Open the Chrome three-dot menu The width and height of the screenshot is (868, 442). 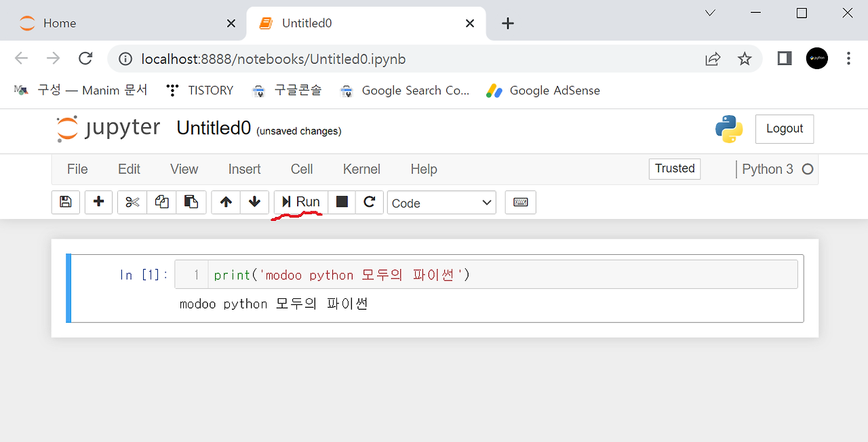pos(848,59)
